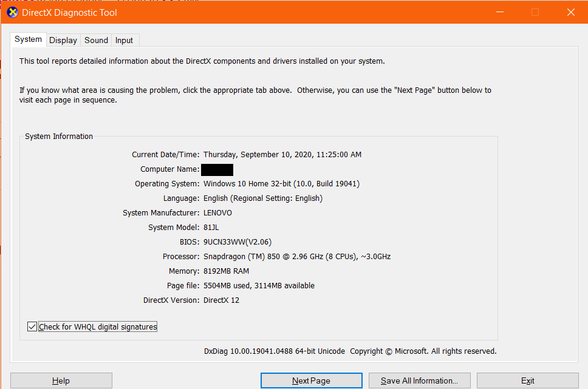Image resolution: width=588 pixels, height=389 pixels.
Task: Open the Input tab
Action: (x=124, y=40)
